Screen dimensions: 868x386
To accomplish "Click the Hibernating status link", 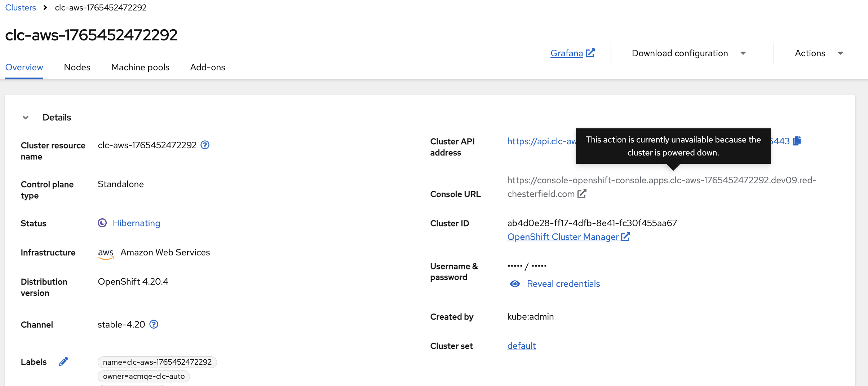I will pos(136,223).
